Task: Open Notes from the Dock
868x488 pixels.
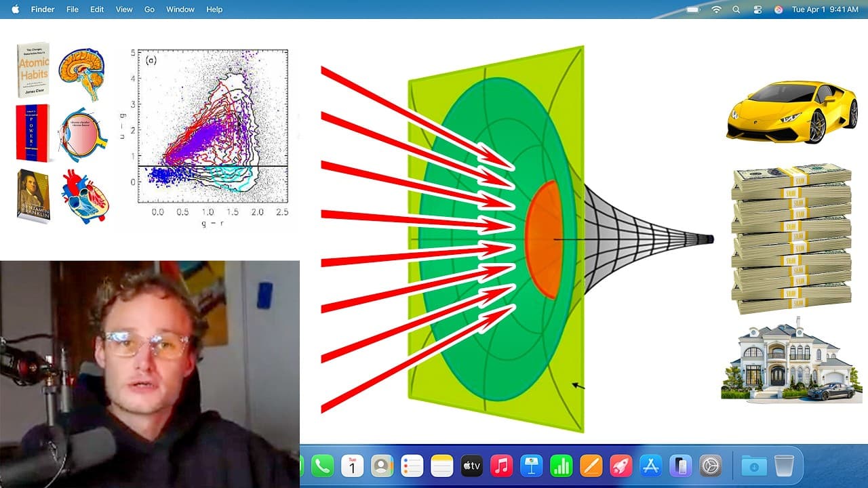Action: [x=442, y=466]
